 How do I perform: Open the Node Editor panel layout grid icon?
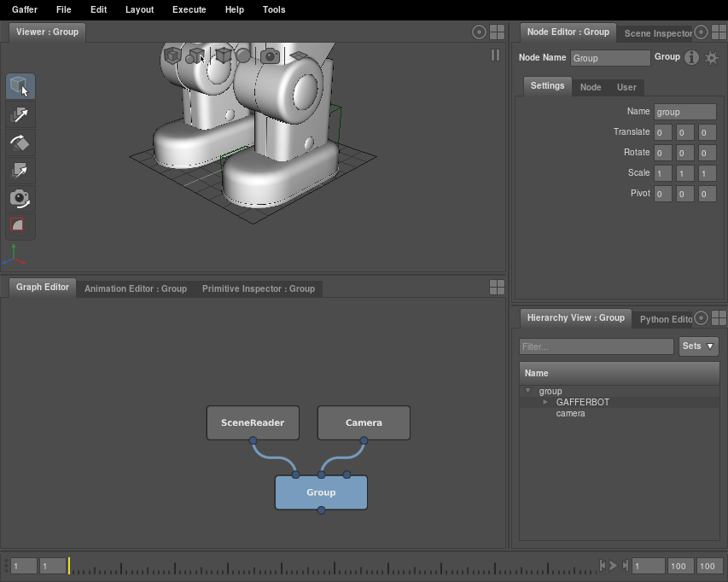719,32
